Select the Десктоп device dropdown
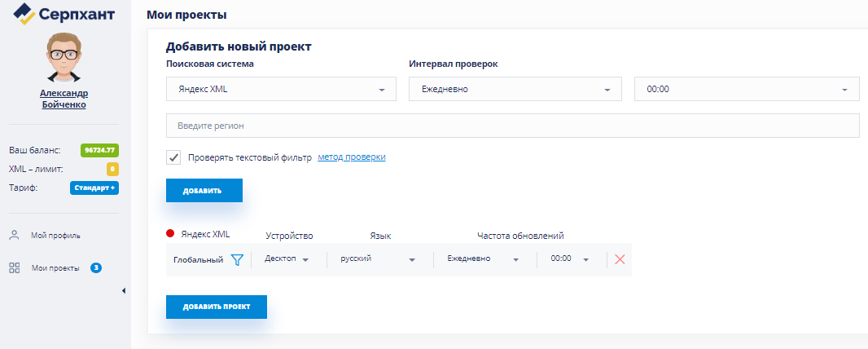 [287, 259]
